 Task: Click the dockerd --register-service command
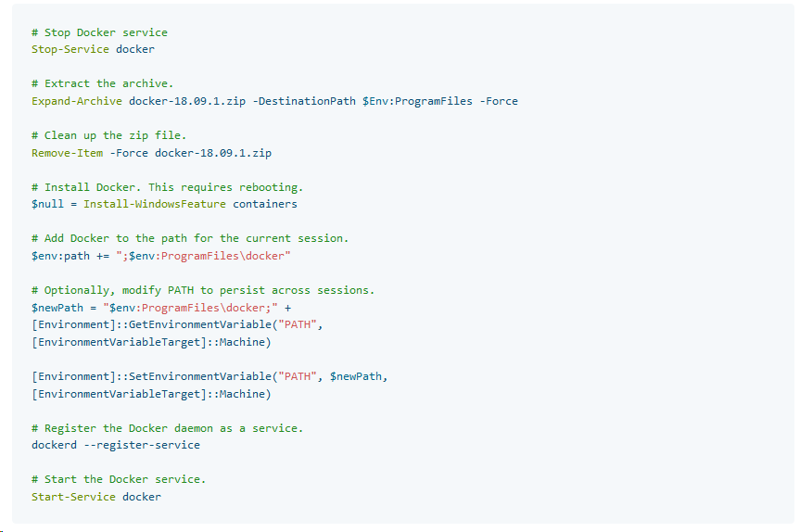click(x=116, y=445)
